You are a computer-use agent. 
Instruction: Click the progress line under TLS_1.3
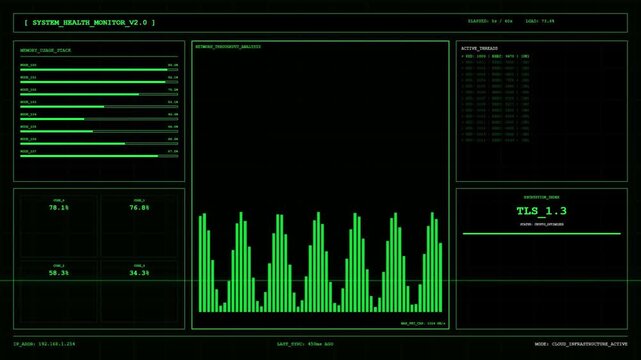(x=542, y=234)
